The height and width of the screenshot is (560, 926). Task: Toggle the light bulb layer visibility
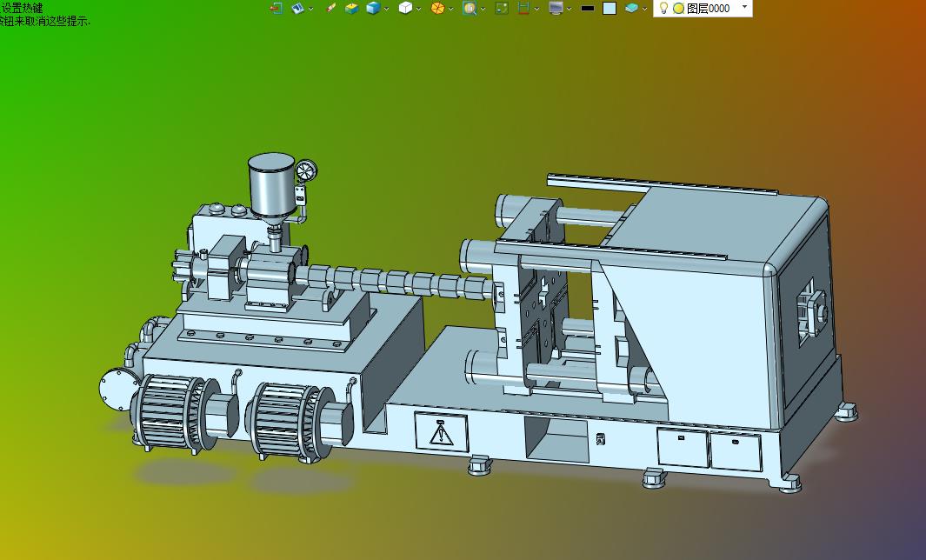pyautogui.click(x=663, y=9)
